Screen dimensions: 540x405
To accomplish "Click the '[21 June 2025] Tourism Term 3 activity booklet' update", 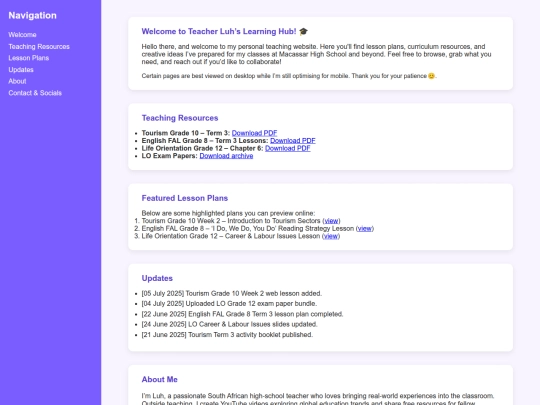I will click(227, 335).
